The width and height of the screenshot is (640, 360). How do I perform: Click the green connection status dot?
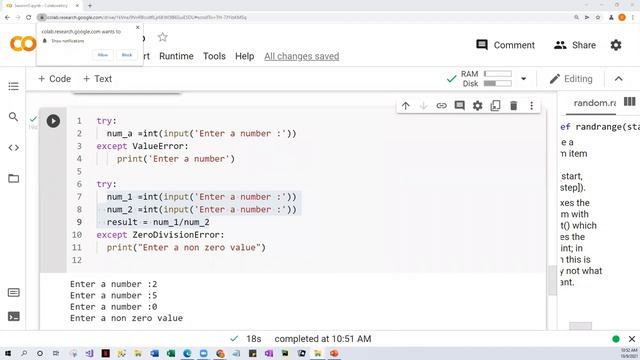616,339
